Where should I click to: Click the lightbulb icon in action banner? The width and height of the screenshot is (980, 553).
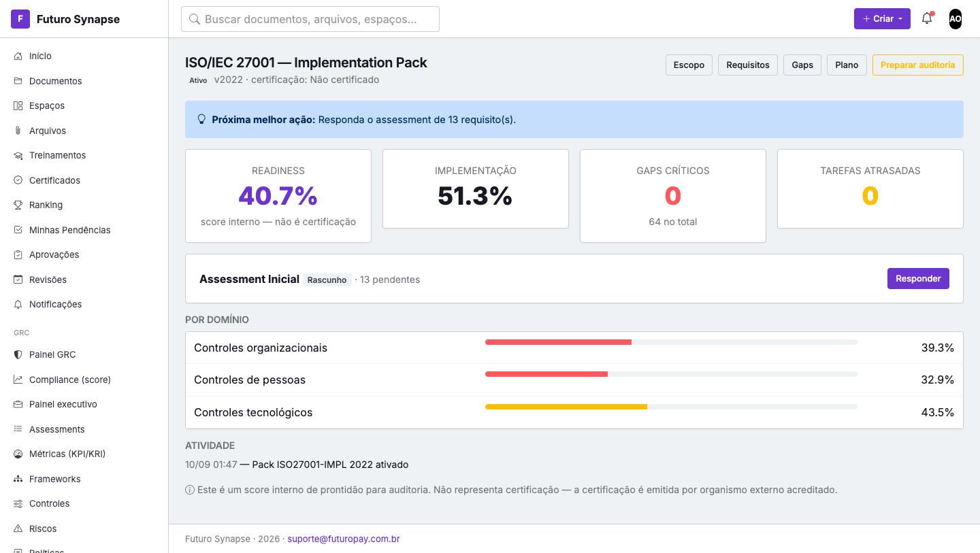[201, 119]
